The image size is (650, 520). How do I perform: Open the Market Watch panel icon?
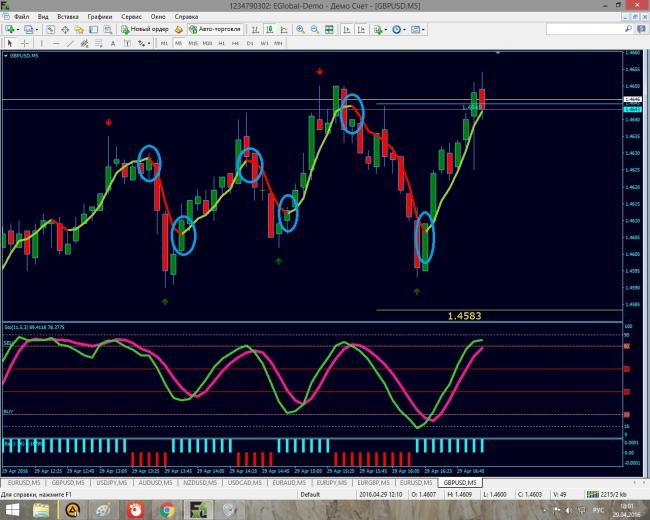coord(51,30)
